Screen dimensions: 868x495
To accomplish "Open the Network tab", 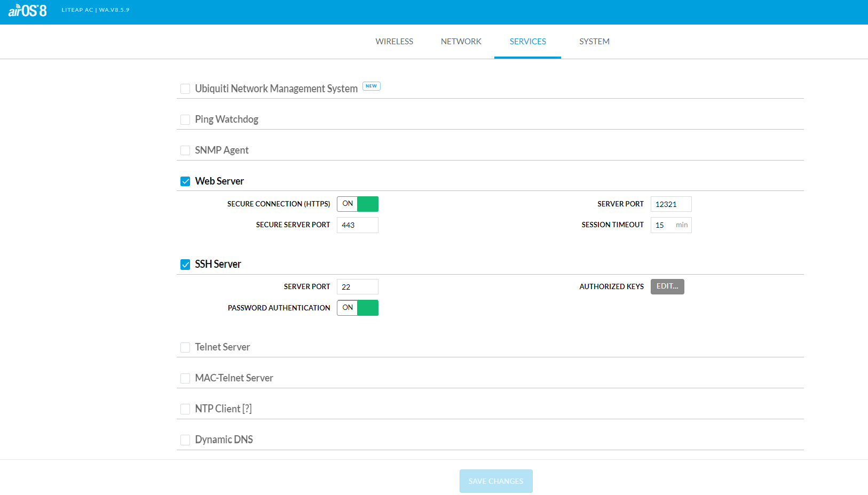I will 461,42.
